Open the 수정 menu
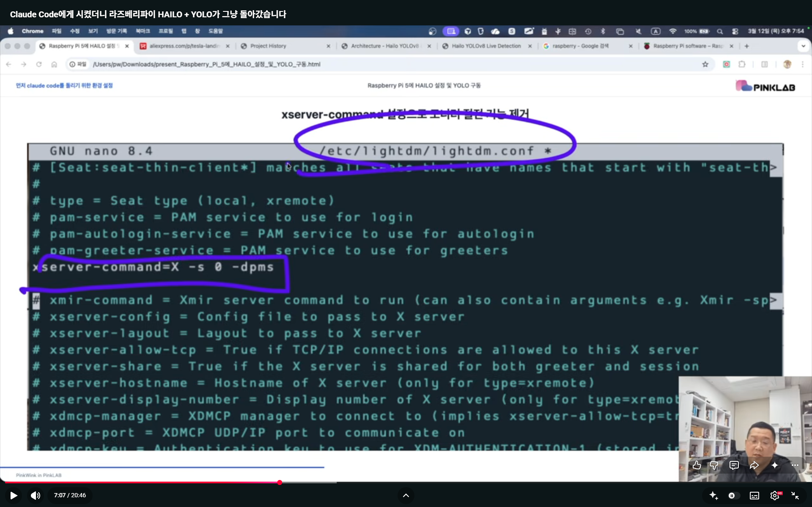The height and width of the screenshot is (507, 812). pyautogui.click(x=75, y=31)
